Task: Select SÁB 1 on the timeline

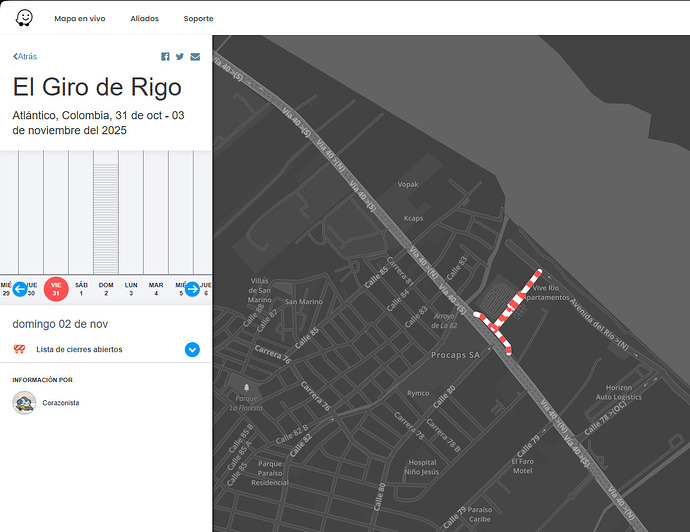Action: 81,289
